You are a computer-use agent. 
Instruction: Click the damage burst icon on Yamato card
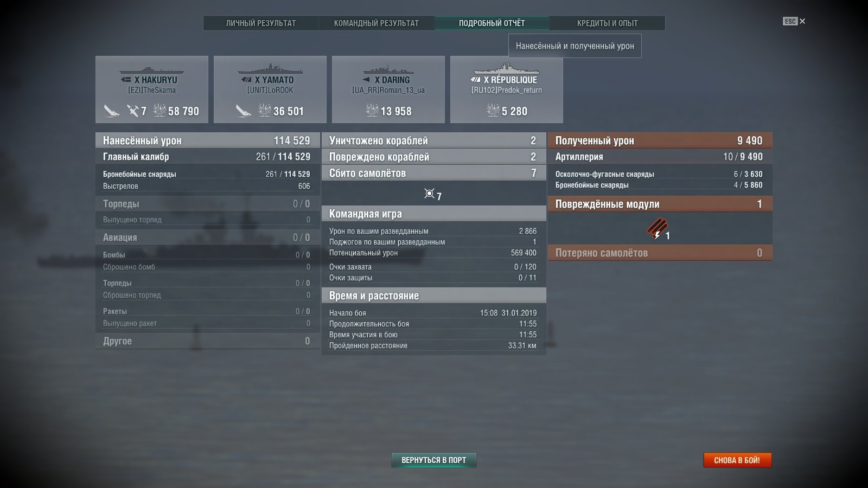click(x=265, y=111)
